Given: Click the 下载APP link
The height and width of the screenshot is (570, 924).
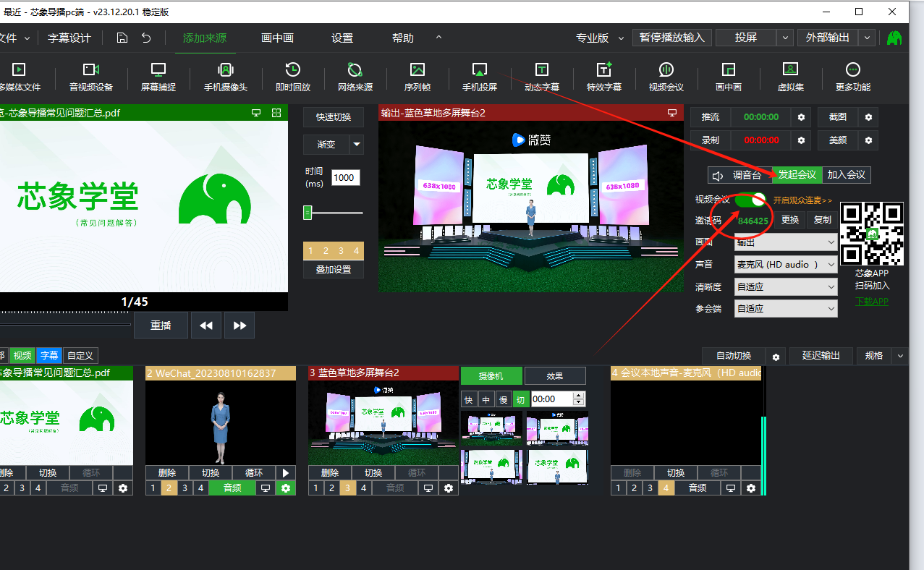Looking at the screenshot, I should pyautogui.click(x=871, y=302).
